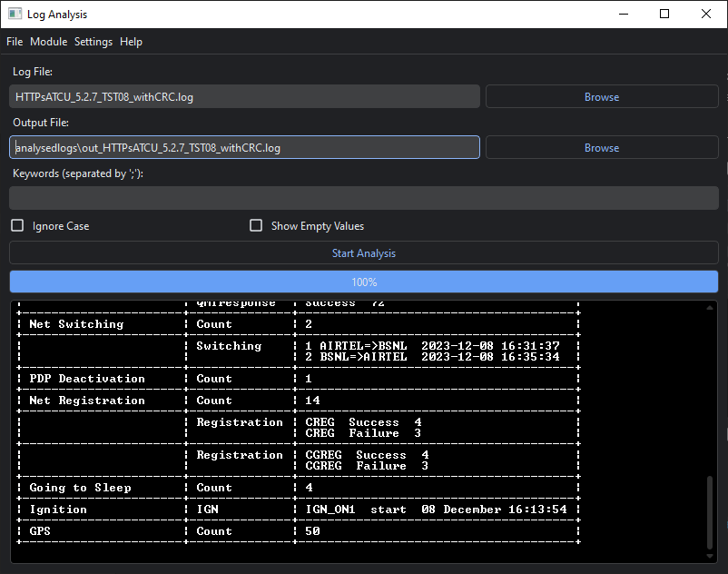The width and height of the screenshot is (728, 574).
Task: Click the 'IGN_ON1 start 08 December' value
Action: click(x=436, y=510)
